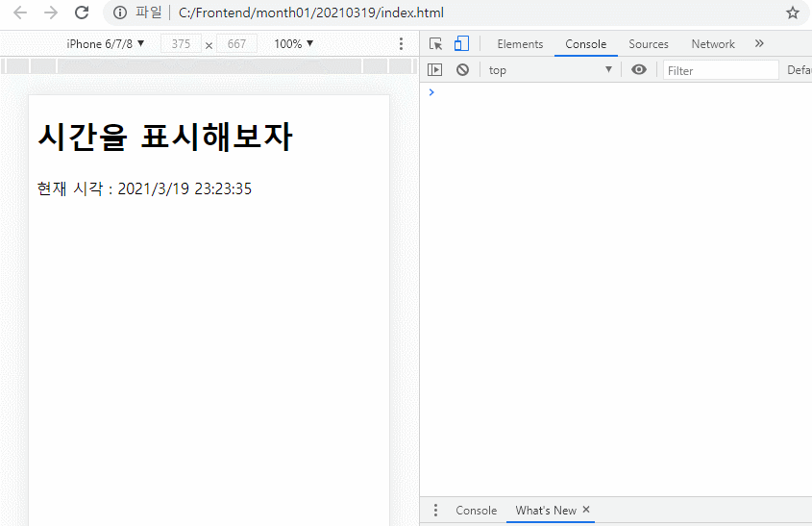The width and height of the screenshot is (812, 526).
Task: Open the Default levels dropdown
Action: pyautogui.click(x=799, y=70)
